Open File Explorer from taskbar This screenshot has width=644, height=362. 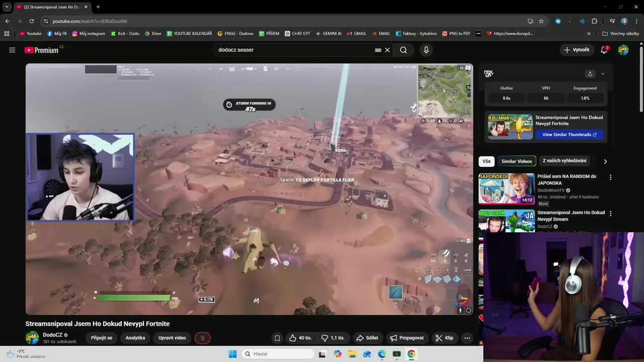click(353, 354)
